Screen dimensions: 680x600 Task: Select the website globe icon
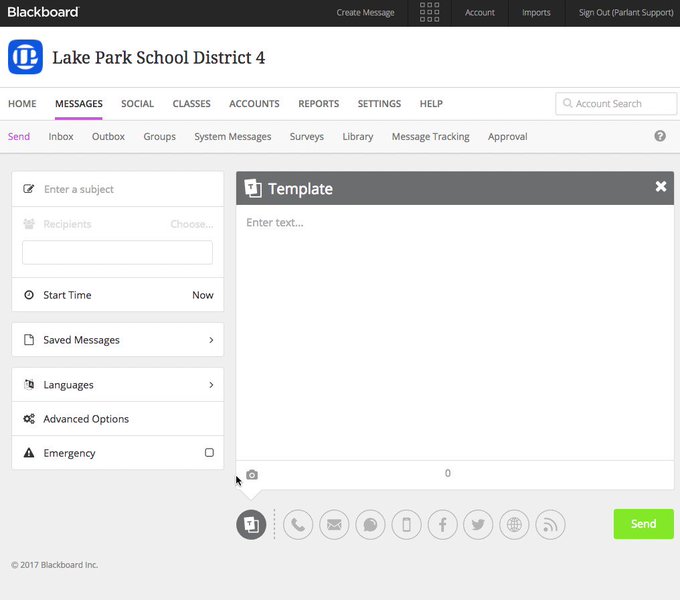(514, 525)
